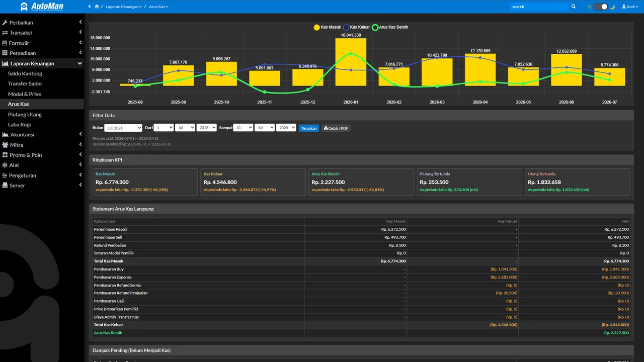Open Dari year dropdown showing 2026
This screenshot has width=644, height=362.
point(207,128)
